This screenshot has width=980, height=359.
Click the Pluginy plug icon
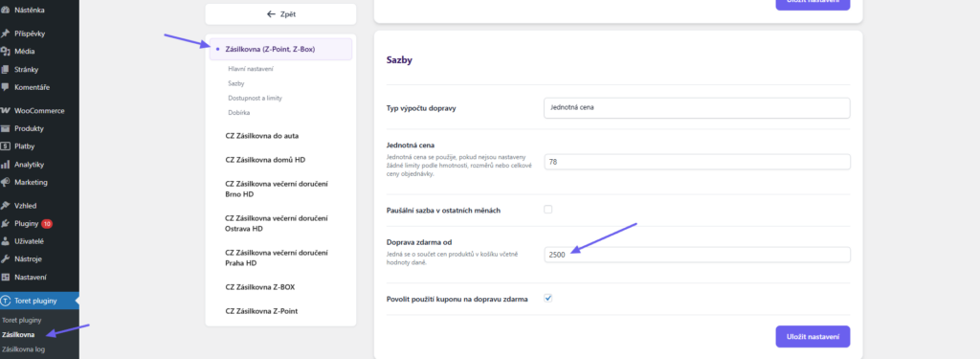(x=6, y=223)
